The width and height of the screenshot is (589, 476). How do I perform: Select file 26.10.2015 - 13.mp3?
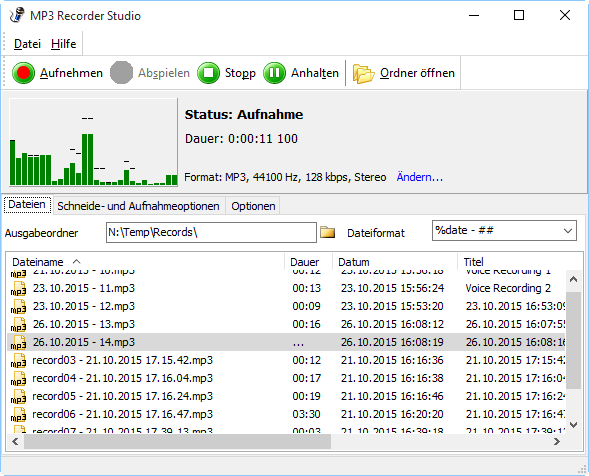pos(83,324)
